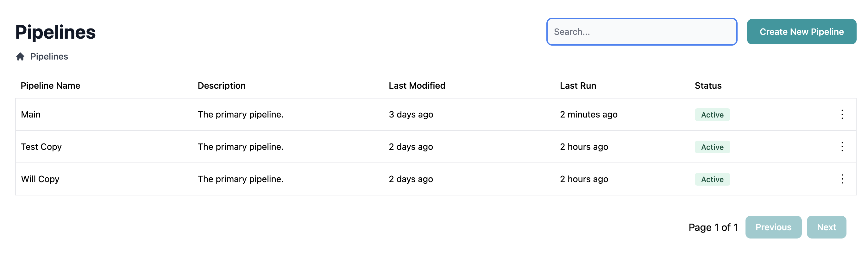Screen dimensions: 868x280
Task: Click the home icon in the breadcrumb
Action: pyautogui.click(x=21, y=56)
